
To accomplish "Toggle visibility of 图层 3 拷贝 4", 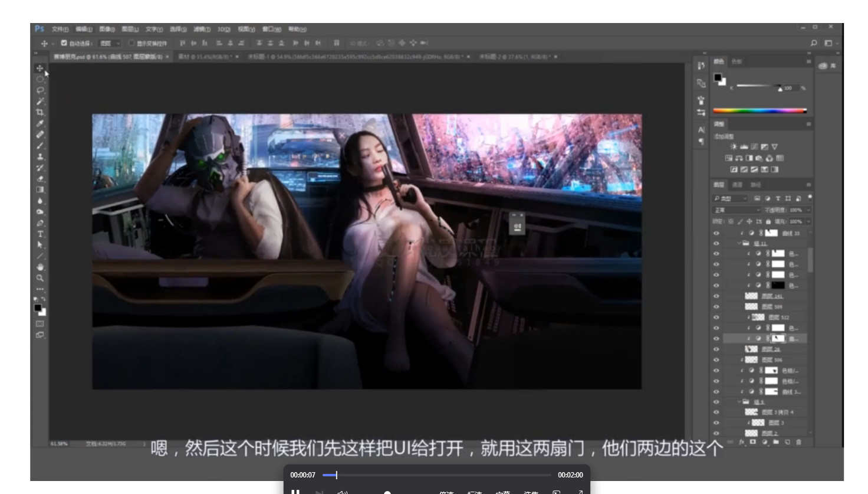I will click(x=716, y=412).
